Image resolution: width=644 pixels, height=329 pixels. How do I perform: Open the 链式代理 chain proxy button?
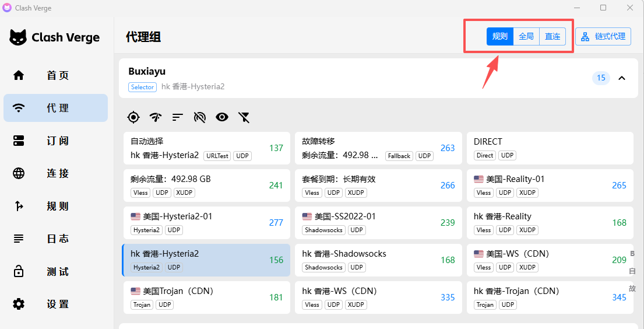coord(603,36)
